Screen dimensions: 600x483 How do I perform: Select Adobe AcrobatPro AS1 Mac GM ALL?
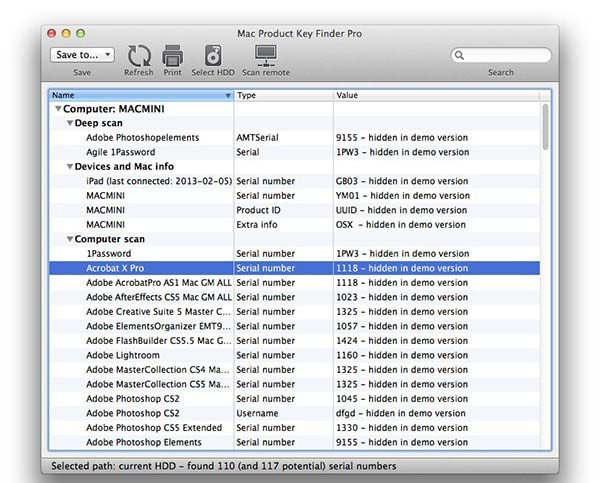(x=295, y=282)
